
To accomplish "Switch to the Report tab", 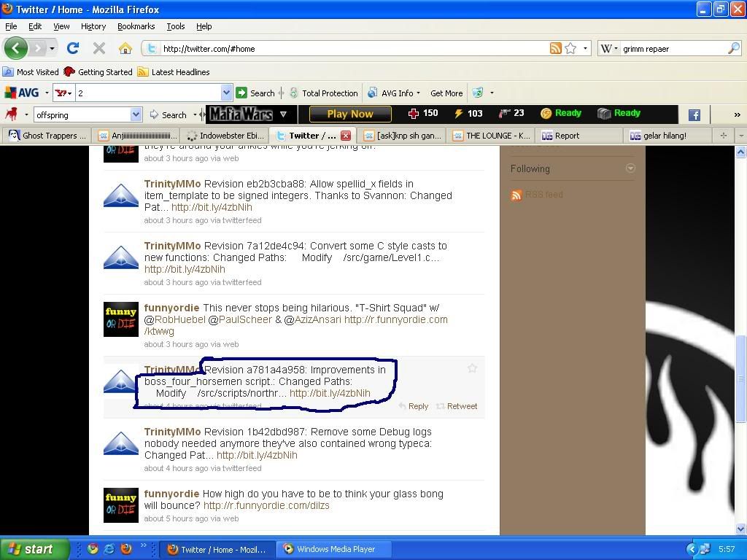I will point(579,136).
